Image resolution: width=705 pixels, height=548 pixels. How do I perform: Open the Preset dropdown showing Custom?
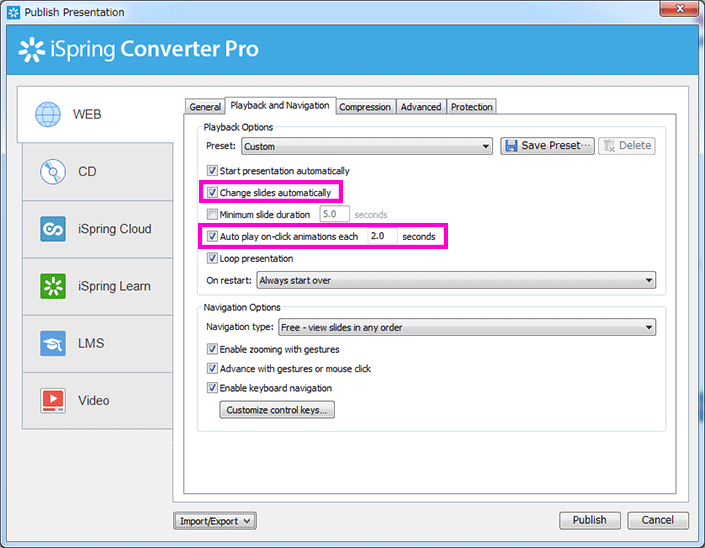point(367,146)
